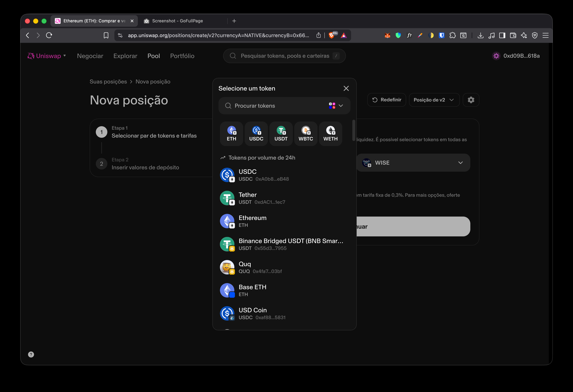Open the Uniswap logo menu
Screen dimensions: 573x392
[x=47, y=56]
